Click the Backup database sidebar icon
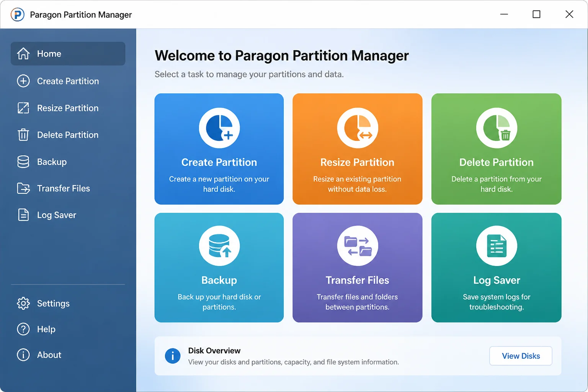This screenshot has width=588, height=392. tap(23, 162)
